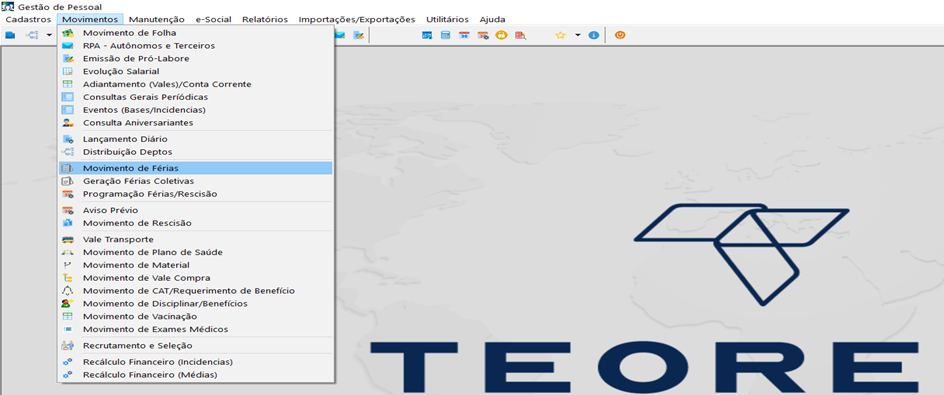Choose Eventos (Bases/Incidencias)
944x395 pixels.
click(195, 110)
